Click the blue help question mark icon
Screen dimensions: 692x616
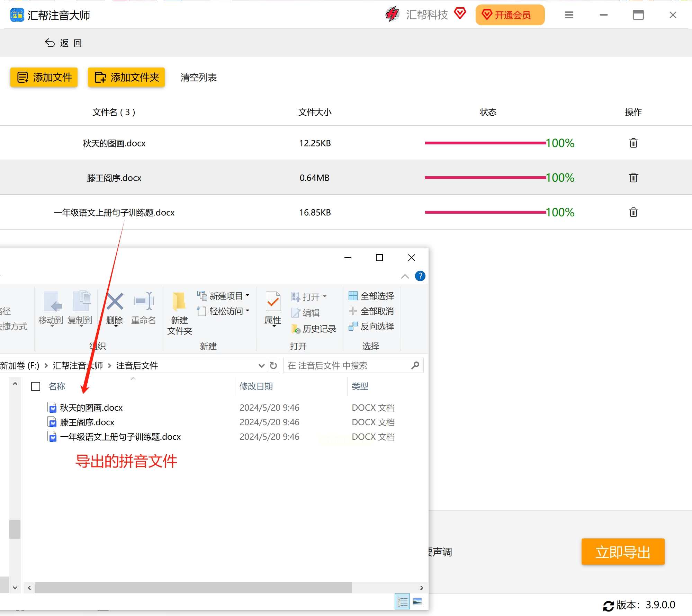click(x=420, y=276)
